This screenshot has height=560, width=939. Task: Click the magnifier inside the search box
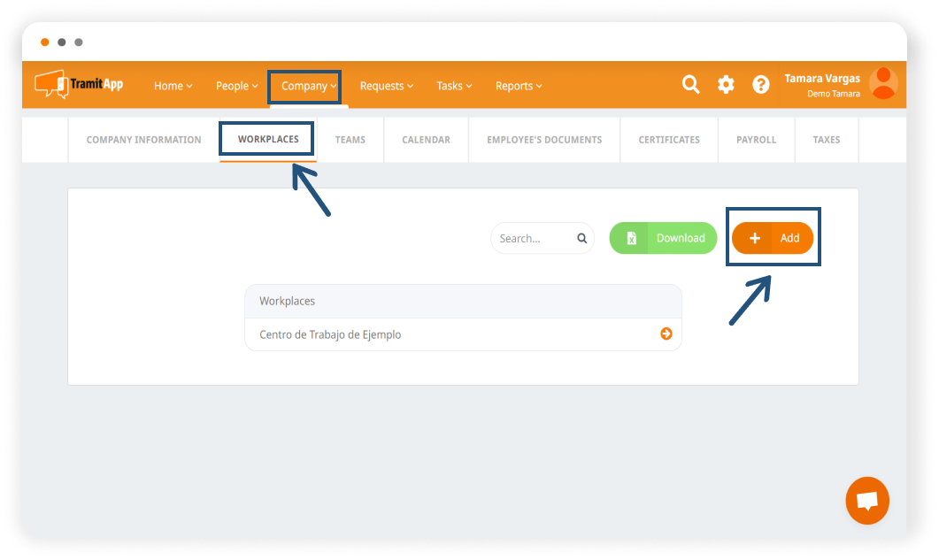click(x=581, y=238)
